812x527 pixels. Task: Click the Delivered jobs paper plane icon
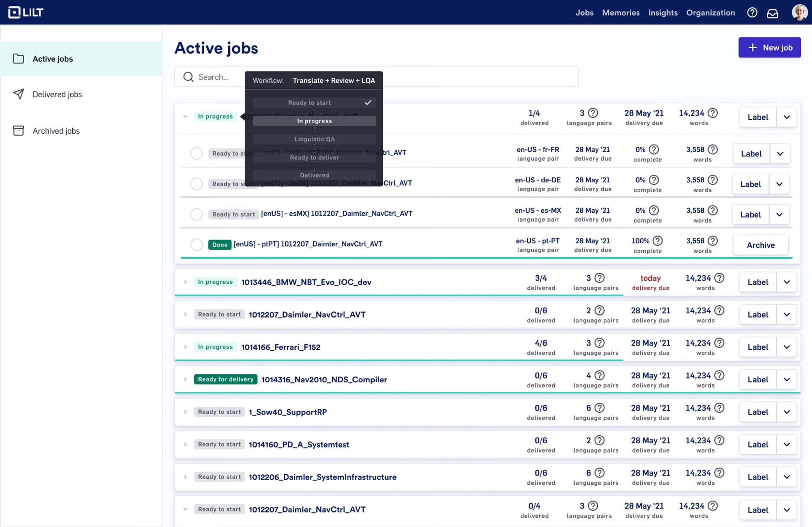(x=18, y=94)
